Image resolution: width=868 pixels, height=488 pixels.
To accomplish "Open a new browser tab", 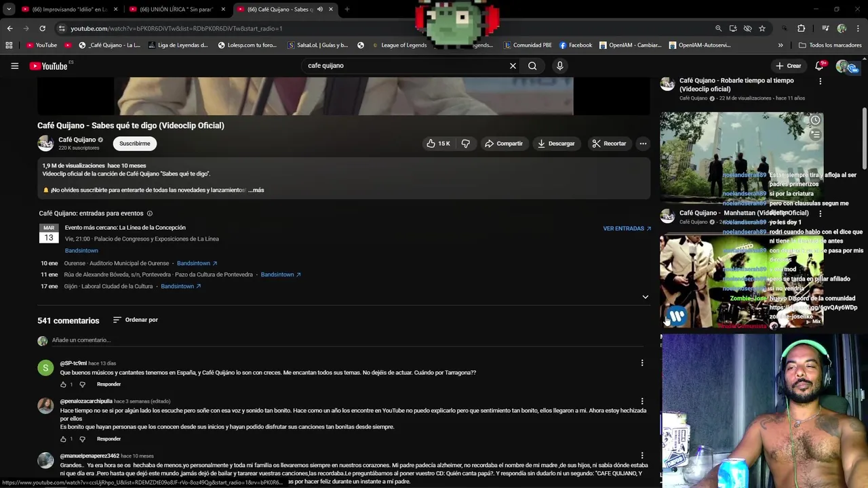I will (347, 9).
